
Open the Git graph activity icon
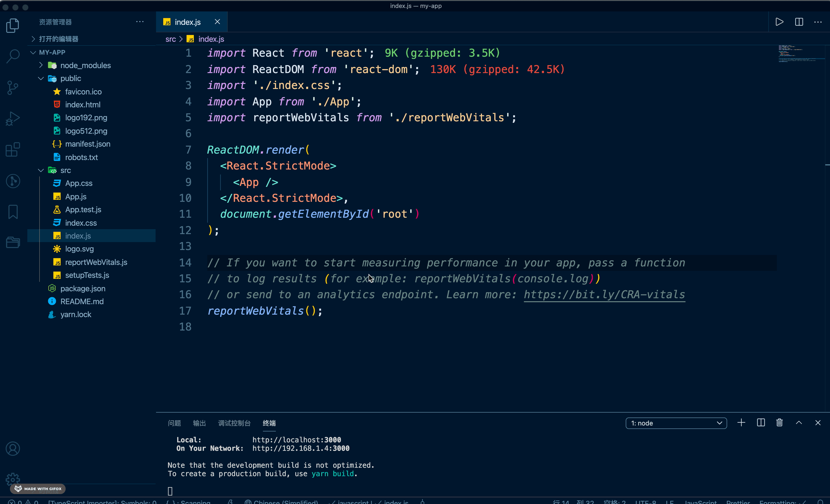tap(13, 181)
